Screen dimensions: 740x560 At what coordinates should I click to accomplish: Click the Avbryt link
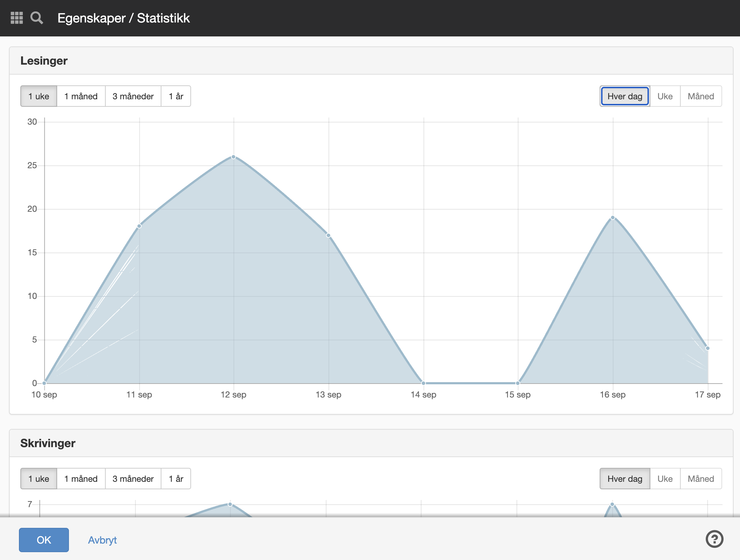point(102,540)
